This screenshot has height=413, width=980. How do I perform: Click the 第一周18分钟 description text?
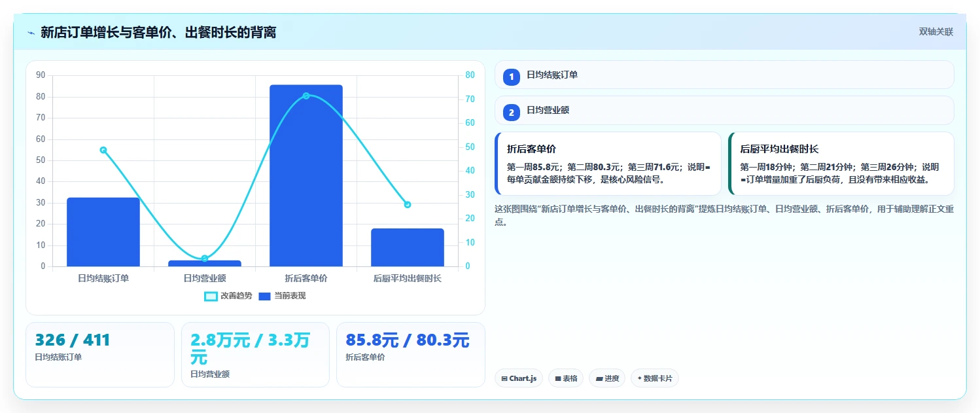tap(839, 173)
